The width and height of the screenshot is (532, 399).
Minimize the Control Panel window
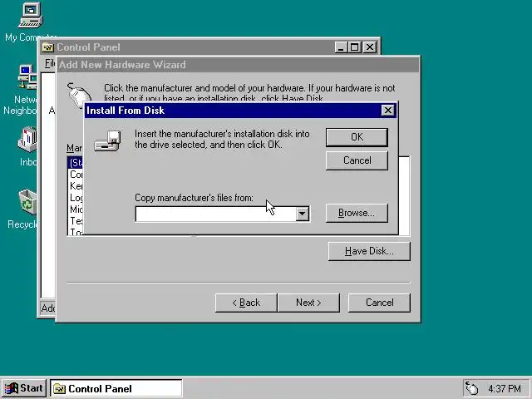341,47
